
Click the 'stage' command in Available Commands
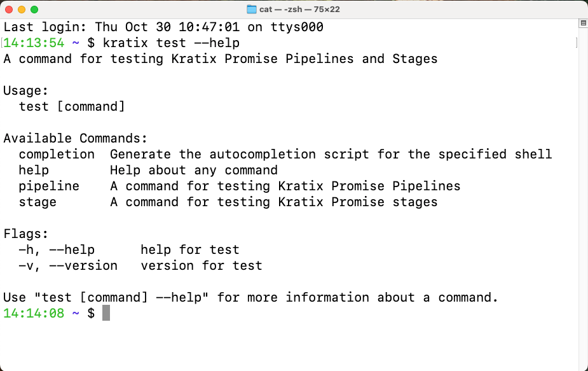point(38,202)
